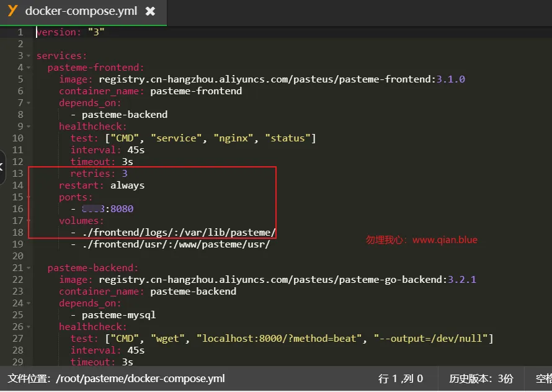Click container_name: pasteme-frontend line
The width and height of the screenshot is (552, 392).
(x=150, y=91)
